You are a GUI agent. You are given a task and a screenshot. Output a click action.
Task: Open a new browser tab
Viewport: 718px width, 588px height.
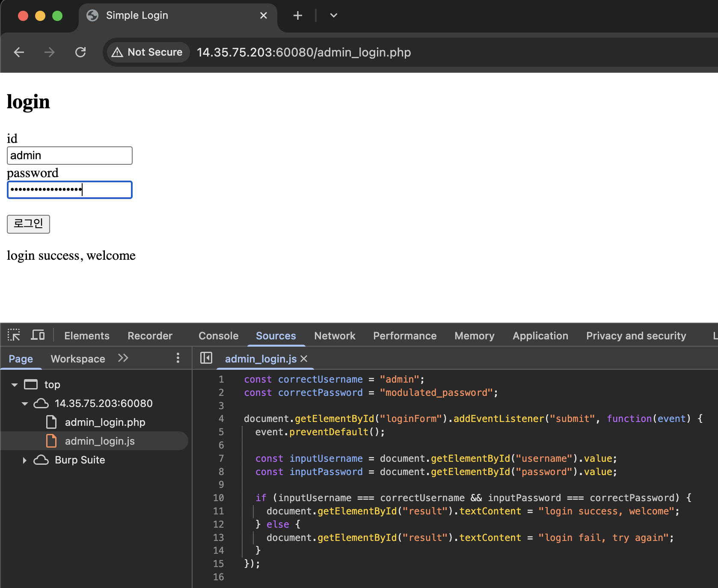(x=297, y=16)
